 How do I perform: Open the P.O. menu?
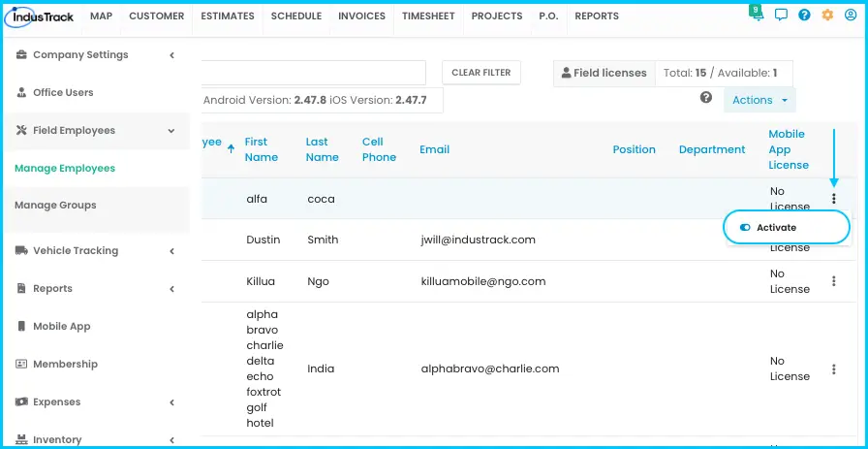[x=548, y=16]
